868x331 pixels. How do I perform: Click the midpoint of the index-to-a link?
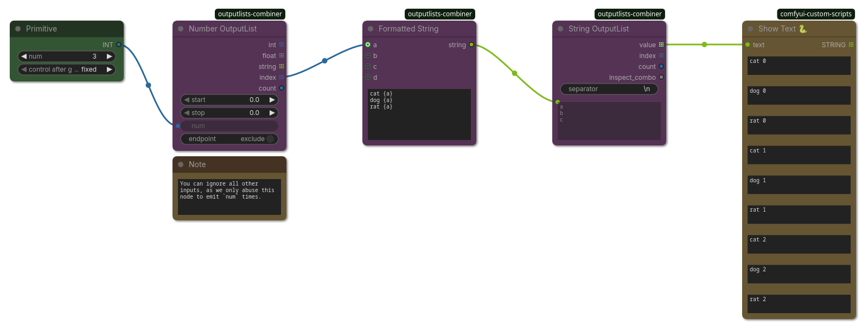coord(324,61)
